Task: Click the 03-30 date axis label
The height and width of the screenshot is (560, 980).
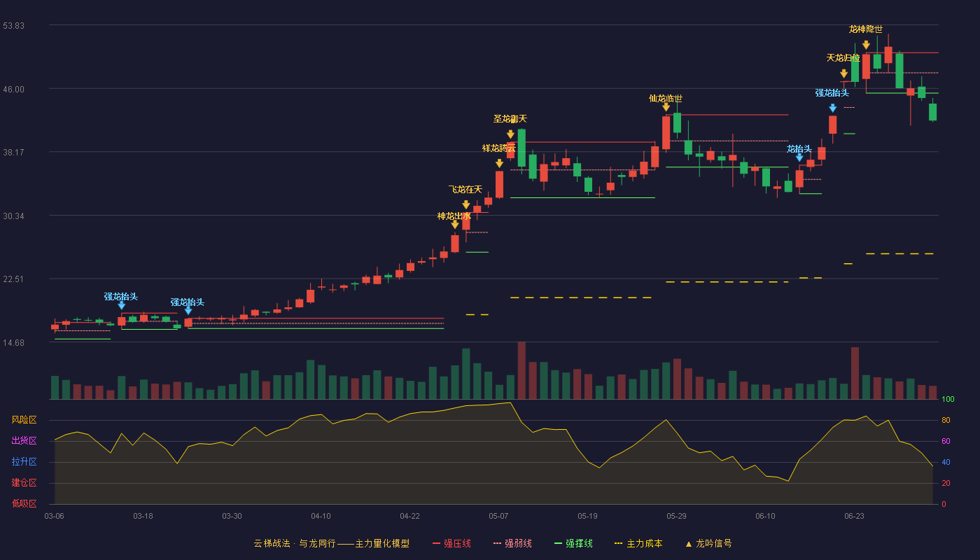Action: point(232,516)
